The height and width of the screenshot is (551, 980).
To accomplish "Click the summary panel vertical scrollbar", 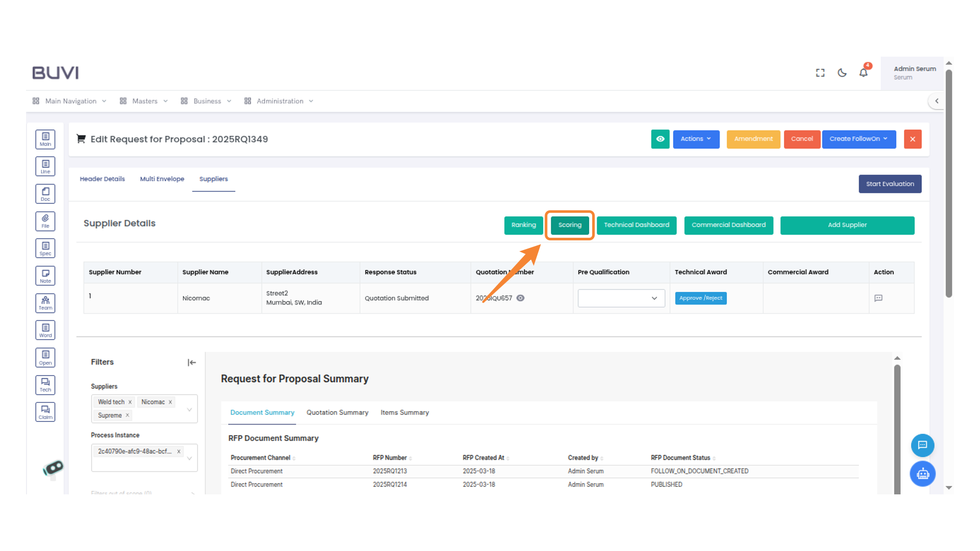I will pyautogui.click(x=897, y=429).
